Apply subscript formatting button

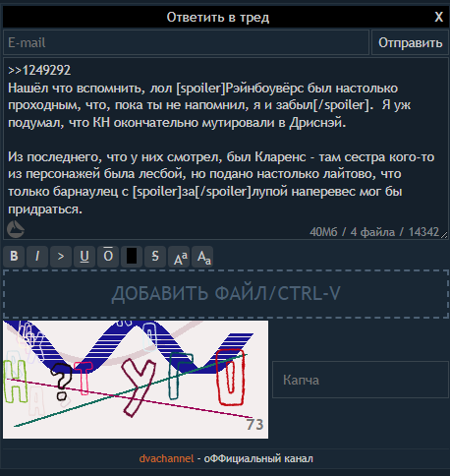click(202, 257)
